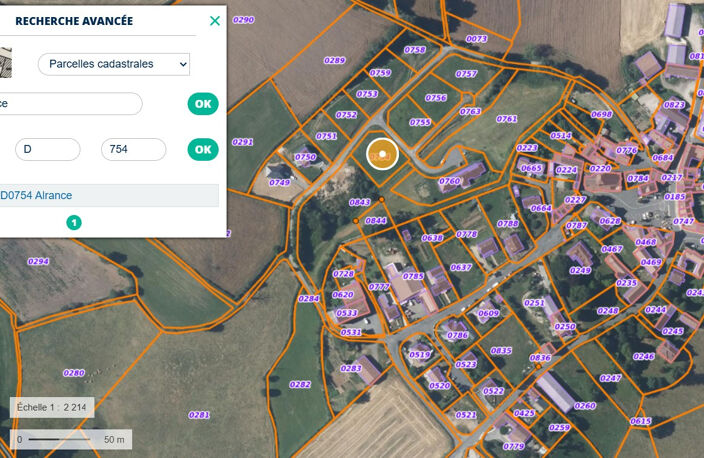Select parcel 0519 on the map
Screen dimensions: 704x458
420,355
